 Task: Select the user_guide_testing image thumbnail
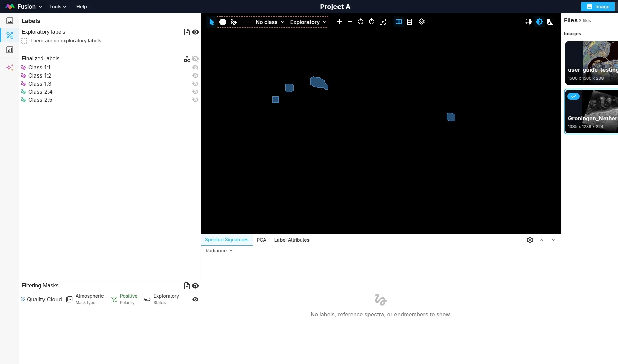click(x=592, y=63)
